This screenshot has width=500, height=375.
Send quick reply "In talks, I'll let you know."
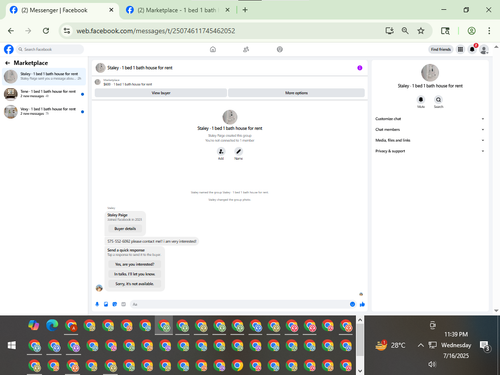point(134,274)
